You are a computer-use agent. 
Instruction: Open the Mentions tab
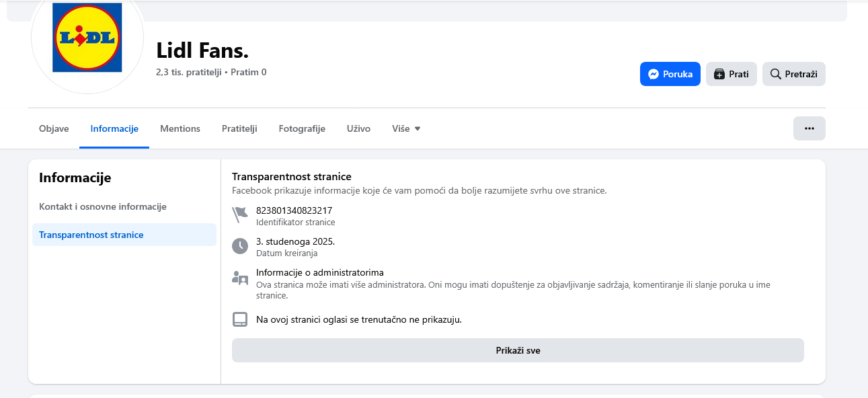[x=180, y=128]
